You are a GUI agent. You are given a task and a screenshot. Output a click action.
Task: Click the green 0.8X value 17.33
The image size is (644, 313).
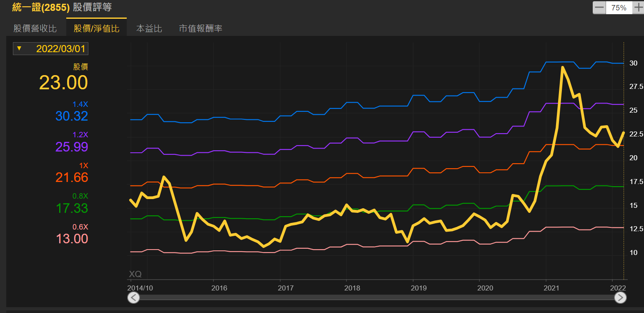[x=72, y=208]
